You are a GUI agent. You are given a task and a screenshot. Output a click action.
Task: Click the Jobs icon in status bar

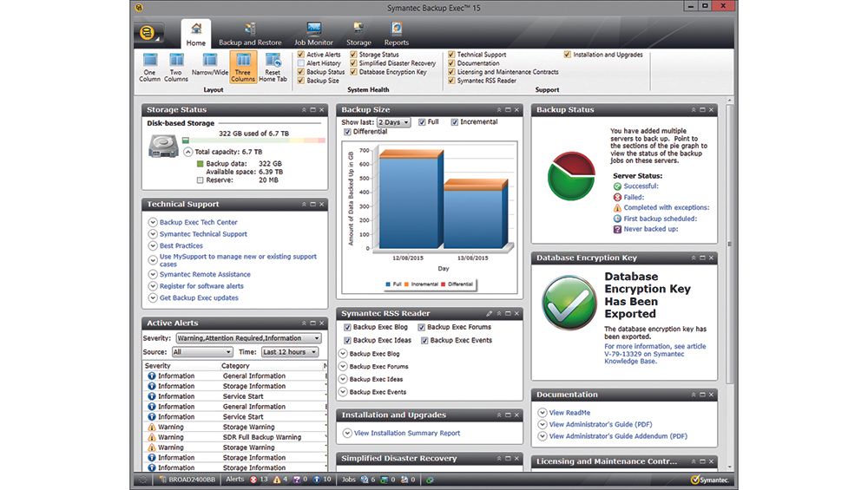pos(365,480)
